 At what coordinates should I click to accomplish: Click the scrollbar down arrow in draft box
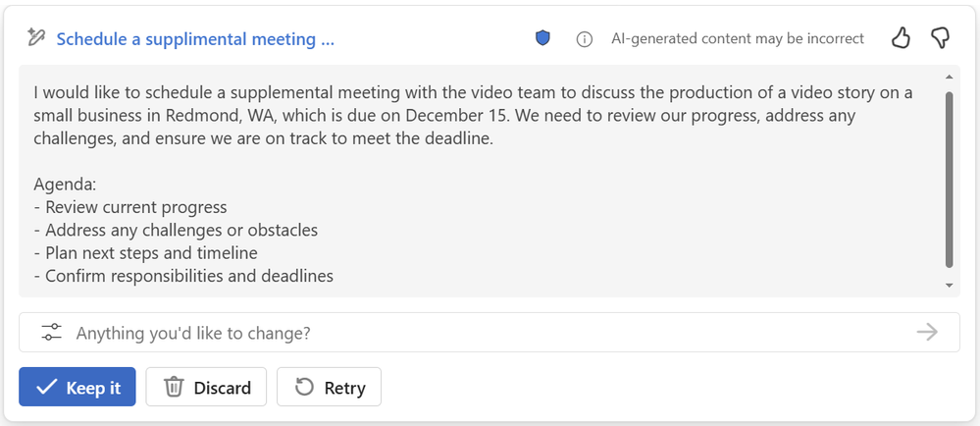[950, 285]
